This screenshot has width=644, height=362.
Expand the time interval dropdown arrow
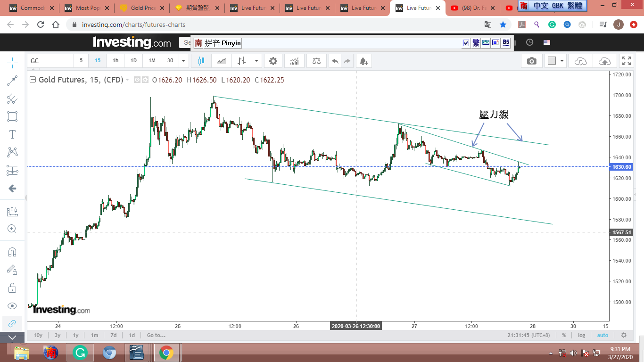coord(183,61)
